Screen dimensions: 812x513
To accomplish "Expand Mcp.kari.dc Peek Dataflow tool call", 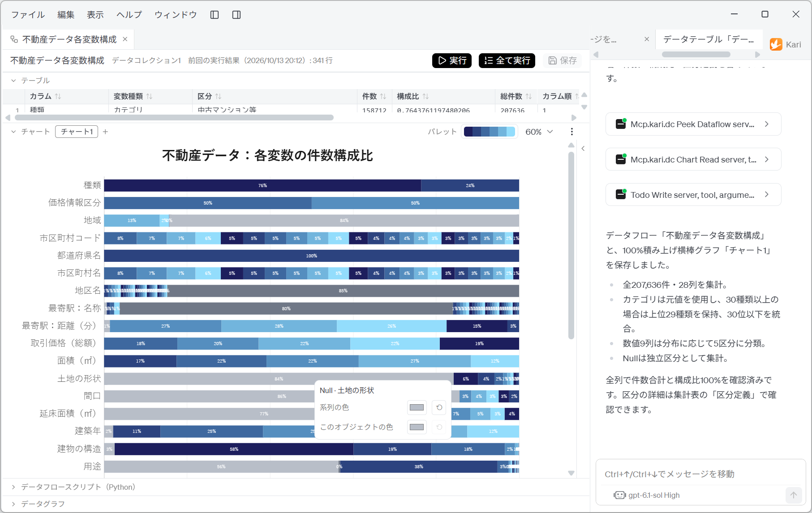I will (693, 124).
